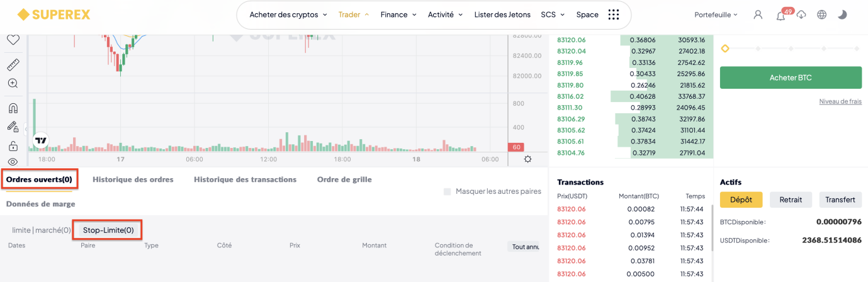Click the Dépôt button

[741, 200]
